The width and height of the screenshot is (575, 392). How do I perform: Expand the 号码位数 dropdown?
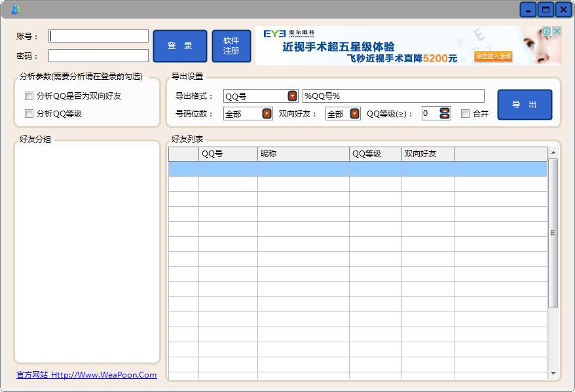pos(267,114)
